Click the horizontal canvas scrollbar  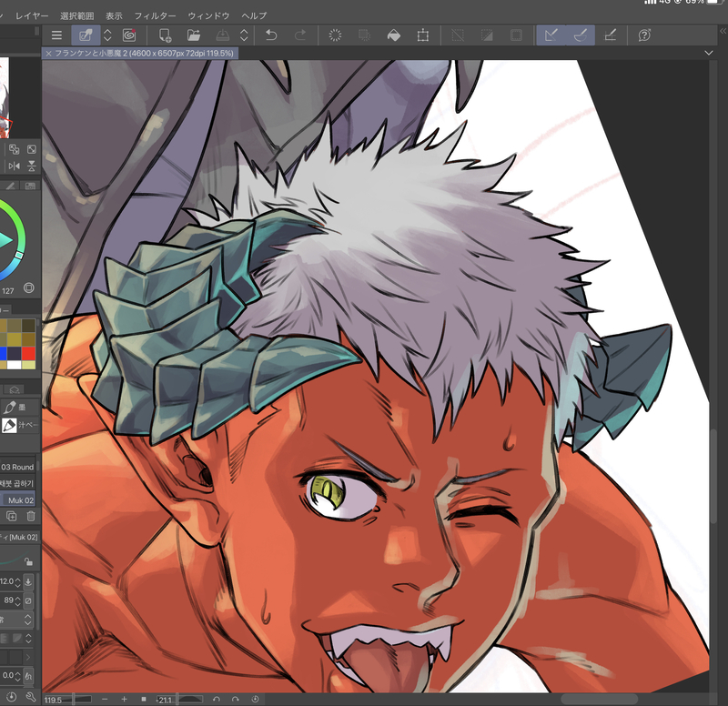point(599,699)
